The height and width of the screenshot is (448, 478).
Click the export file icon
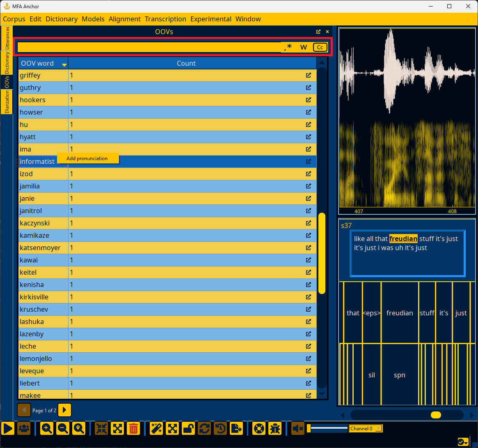(x=236, y=429)
